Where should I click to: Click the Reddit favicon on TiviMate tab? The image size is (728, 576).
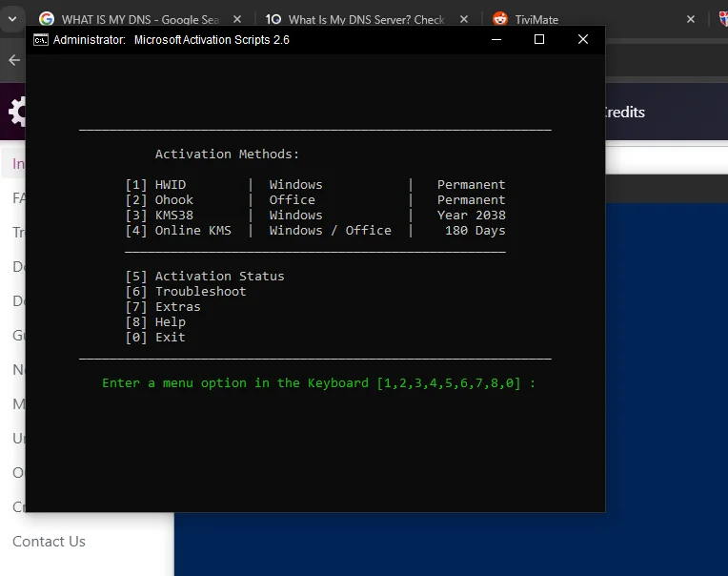pos(500,19)
